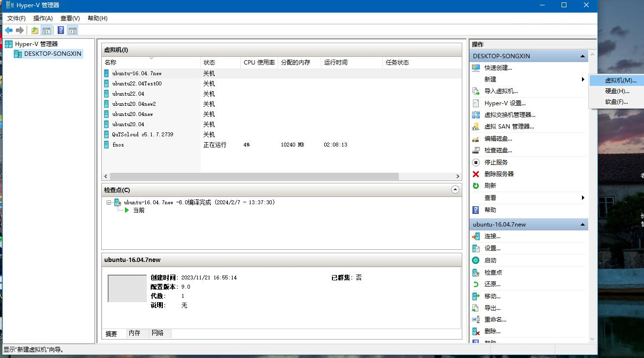Viewport: 644px width, 358px height.
Task: Click the green 刷新 refresh icon
Action: [476, 185]
